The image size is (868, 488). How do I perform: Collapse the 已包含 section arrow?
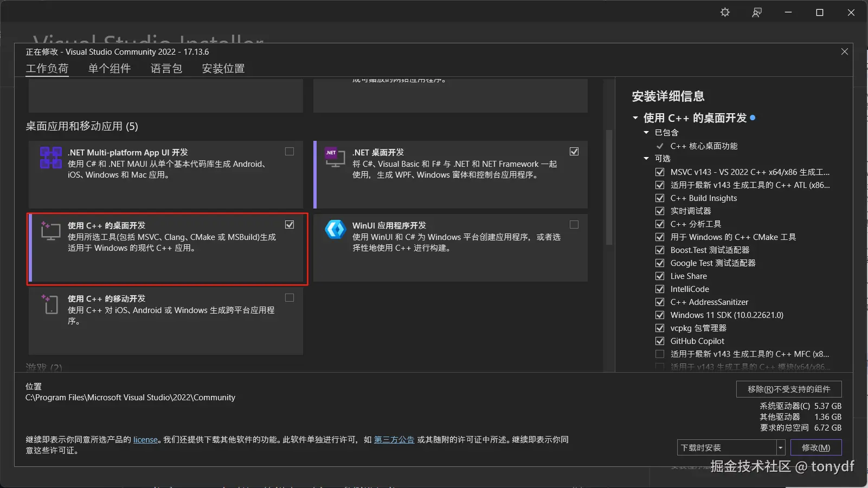[646, 133]
